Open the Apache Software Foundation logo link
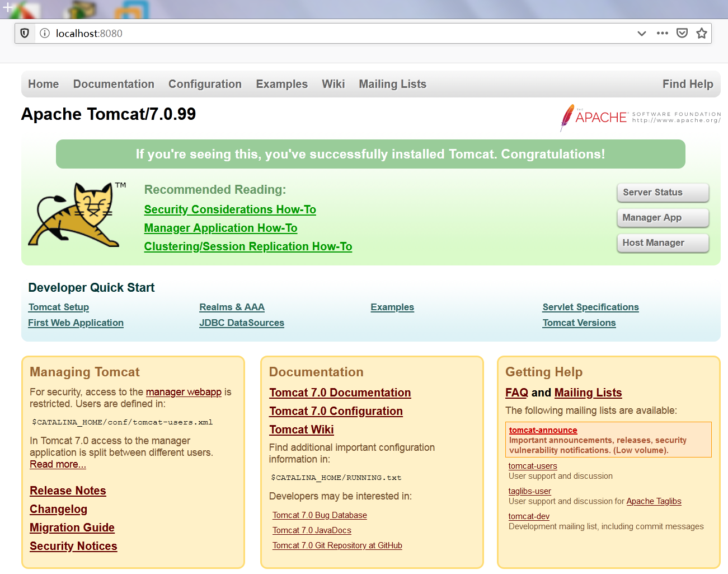Image resolution: width=728 pixels, height=574 pixels. 640,117
